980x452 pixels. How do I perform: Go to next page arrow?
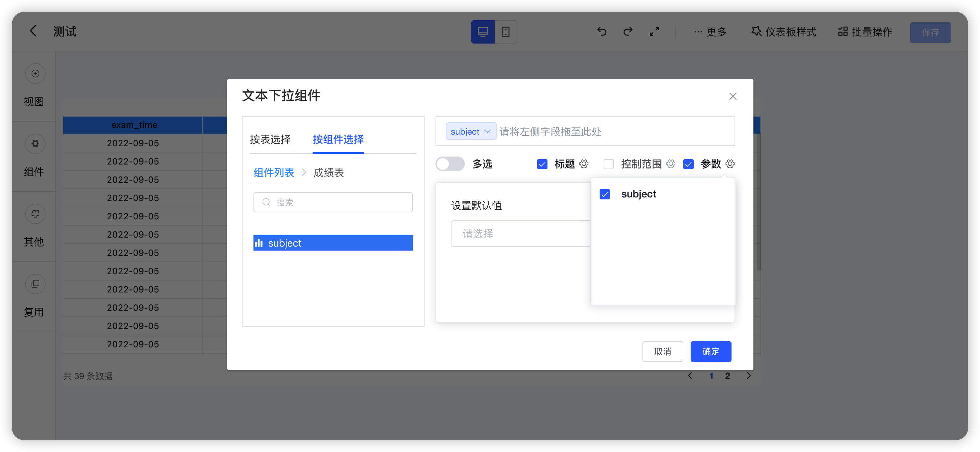[x=749, y=376]
